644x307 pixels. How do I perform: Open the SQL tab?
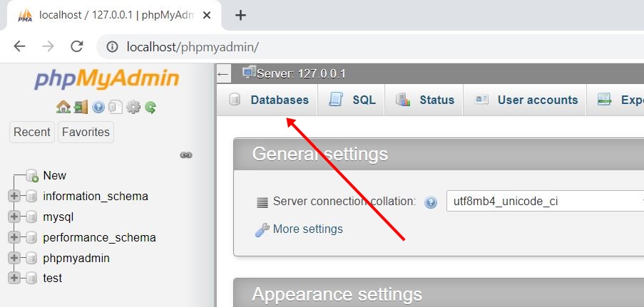(352, 100)
